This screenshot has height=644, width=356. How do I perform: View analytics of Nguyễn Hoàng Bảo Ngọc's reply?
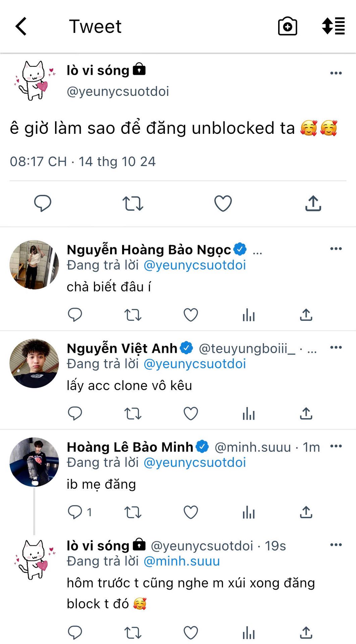pyautogui.click(x=249, y=315)
